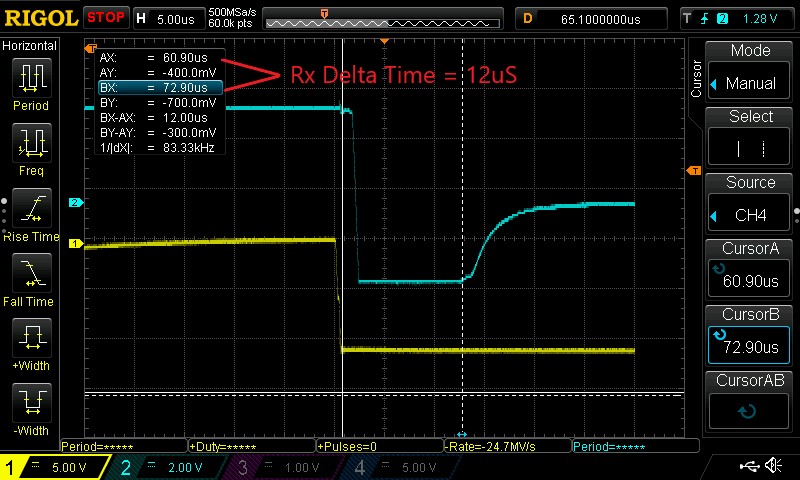Click the +Duty=***** measurement
The height and width of the screenshot is (480, 800).
pyautogui.click(x=222, y=447)
